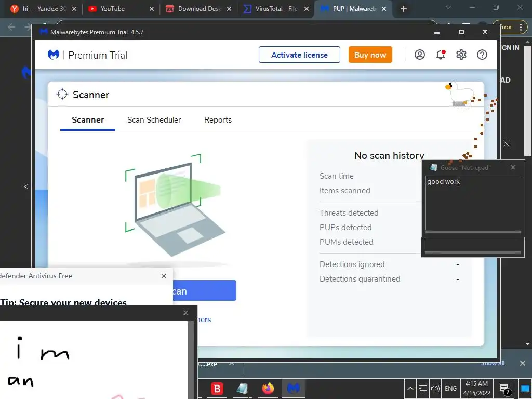Image resolution: width=532 pixels, height=399 pixels.
Task: Click the left chevron on the webpage
Action: [x=26, y=187]
